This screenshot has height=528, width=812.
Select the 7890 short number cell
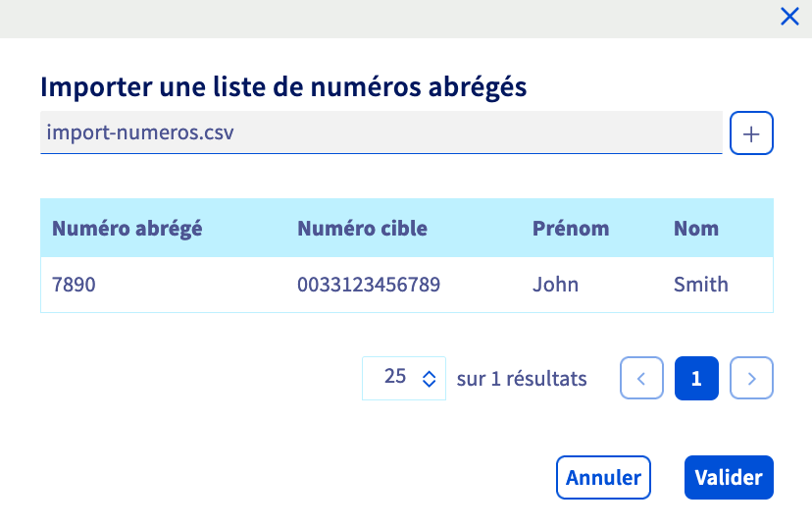click(x=75, y=285)
